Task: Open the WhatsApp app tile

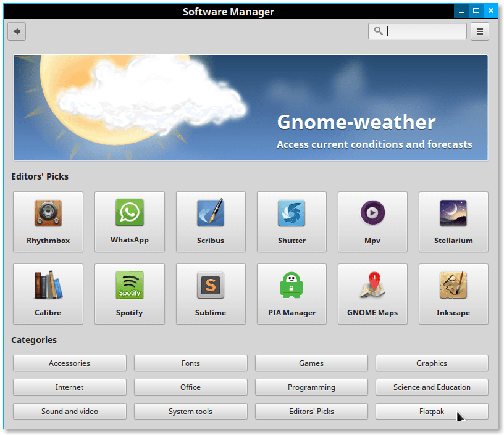Action: click(130, 222)
